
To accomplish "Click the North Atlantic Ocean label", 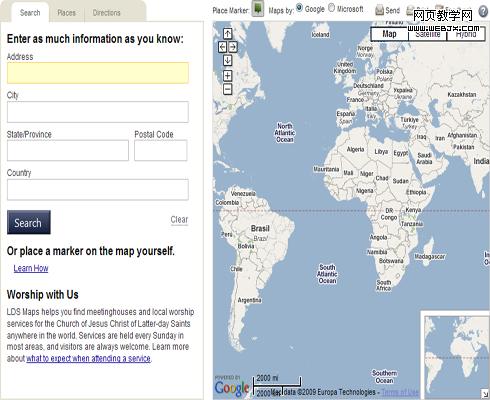I will tap(285, 133).
